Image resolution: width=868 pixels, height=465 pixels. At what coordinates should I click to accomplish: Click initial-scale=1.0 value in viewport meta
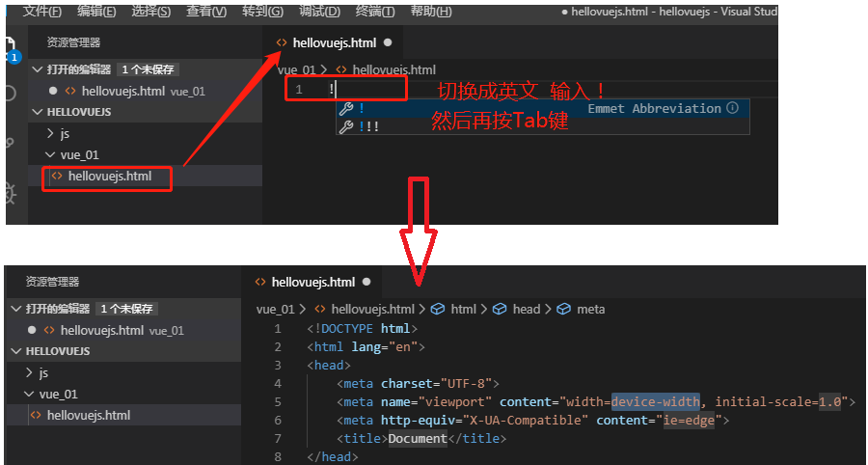[776, 402]
